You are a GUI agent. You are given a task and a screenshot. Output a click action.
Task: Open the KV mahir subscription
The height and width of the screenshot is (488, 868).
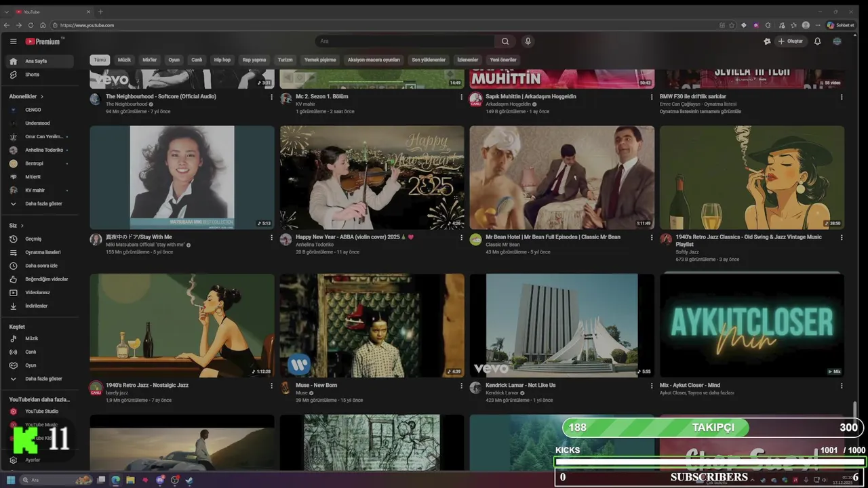(41, 190)
